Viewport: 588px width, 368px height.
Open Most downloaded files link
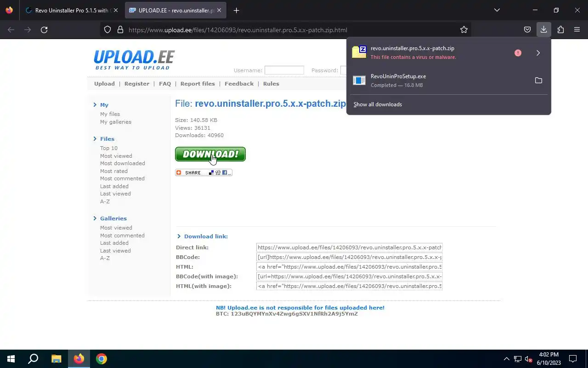[x=123, y=163]
